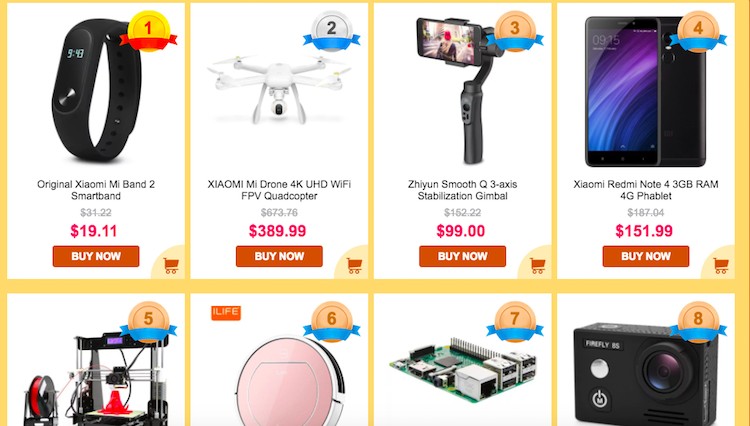
Task: Click the ILIFE brand logo tag
Action: point(226,313)
